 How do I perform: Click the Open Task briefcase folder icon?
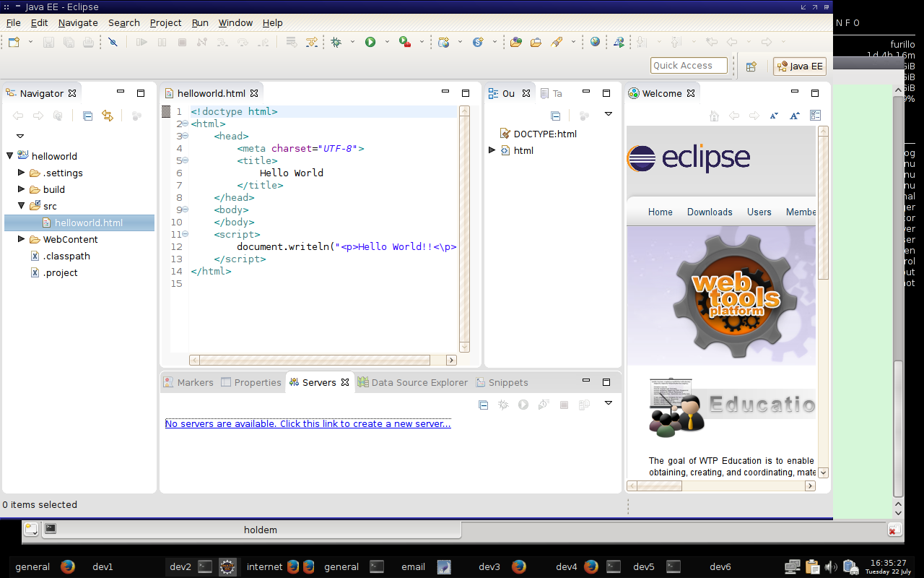(536, 42)
